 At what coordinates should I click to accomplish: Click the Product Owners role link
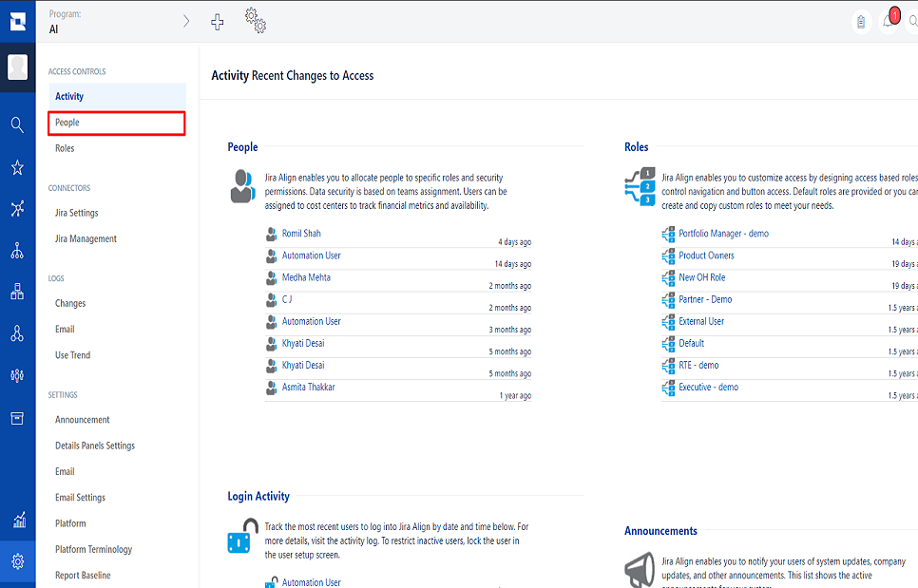[706, 256]
